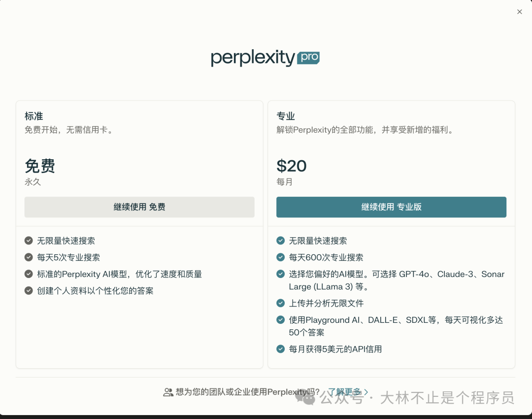532x419 pixels.
Task: Click checkmark beside 上传并分析无限文件
Action: point(281,303)
